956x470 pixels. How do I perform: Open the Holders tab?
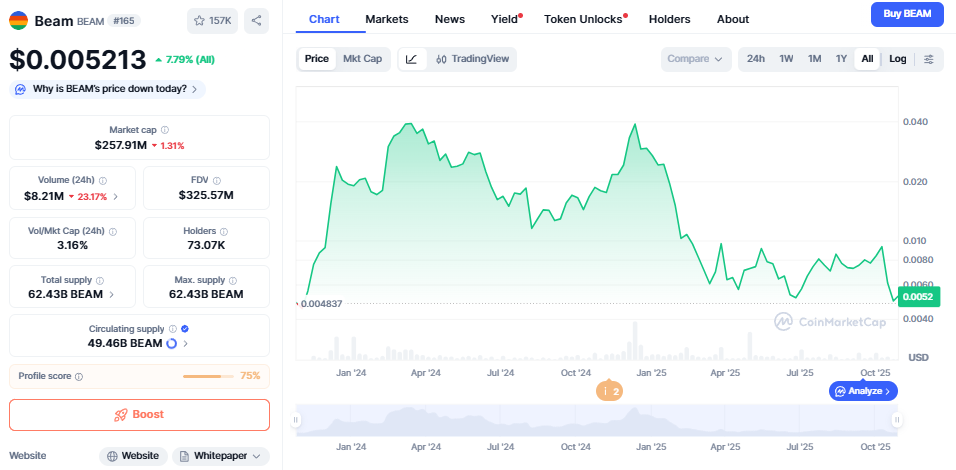(669, 20)
